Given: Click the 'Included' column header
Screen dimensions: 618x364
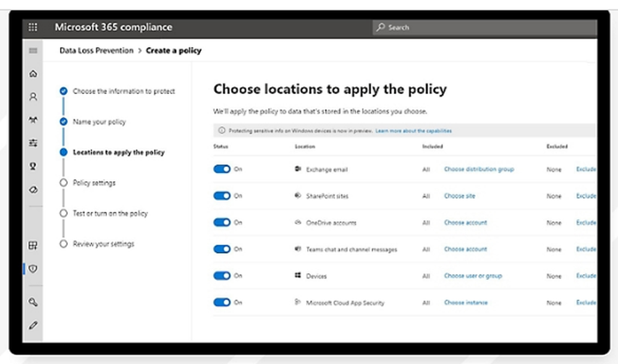Looking at the screenshot, I should pos(433,146).
